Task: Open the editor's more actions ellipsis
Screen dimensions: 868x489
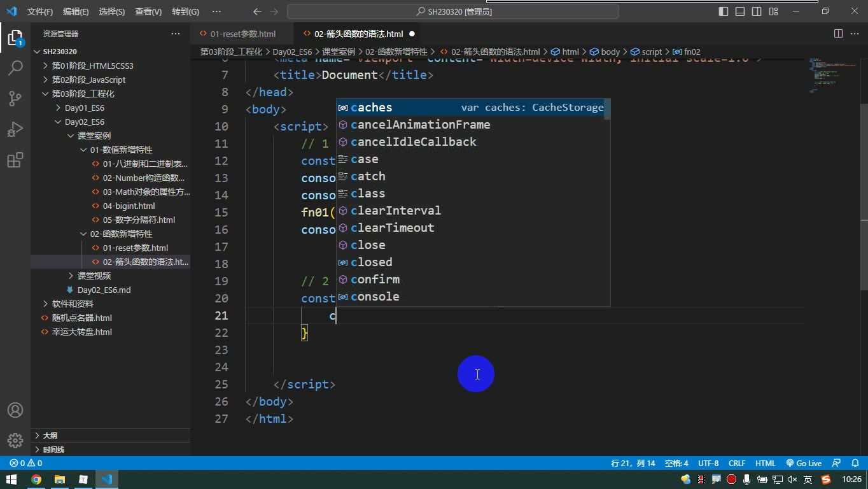Action: coord(855,34)
